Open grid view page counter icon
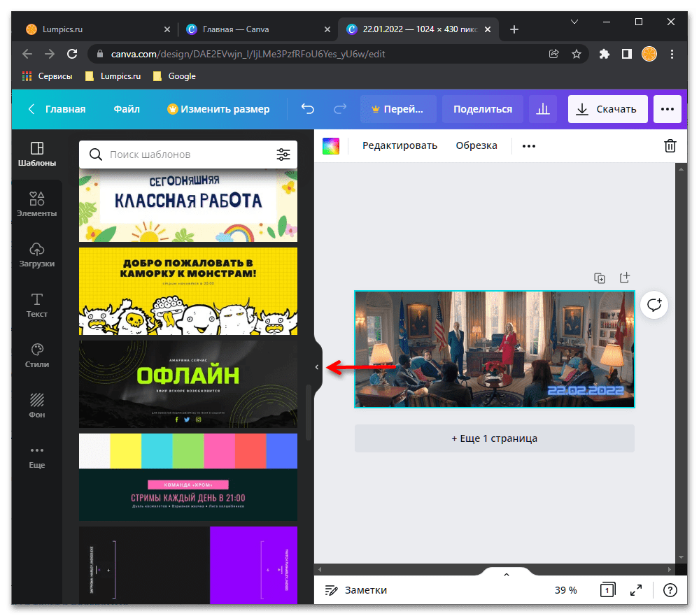 (x=607, y=590)
